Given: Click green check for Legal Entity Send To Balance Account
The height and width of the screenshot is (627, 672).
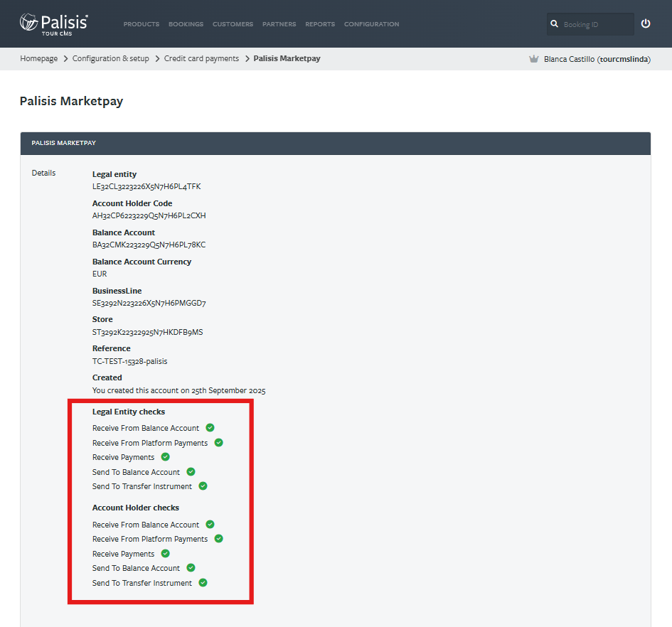Looking at the screenshot, I should click(191, 471).
